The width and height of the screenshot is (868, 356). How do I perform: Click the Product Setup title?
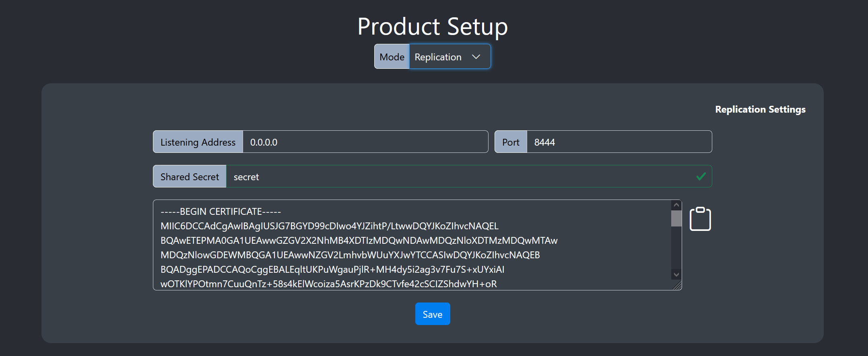pos(433,27)
